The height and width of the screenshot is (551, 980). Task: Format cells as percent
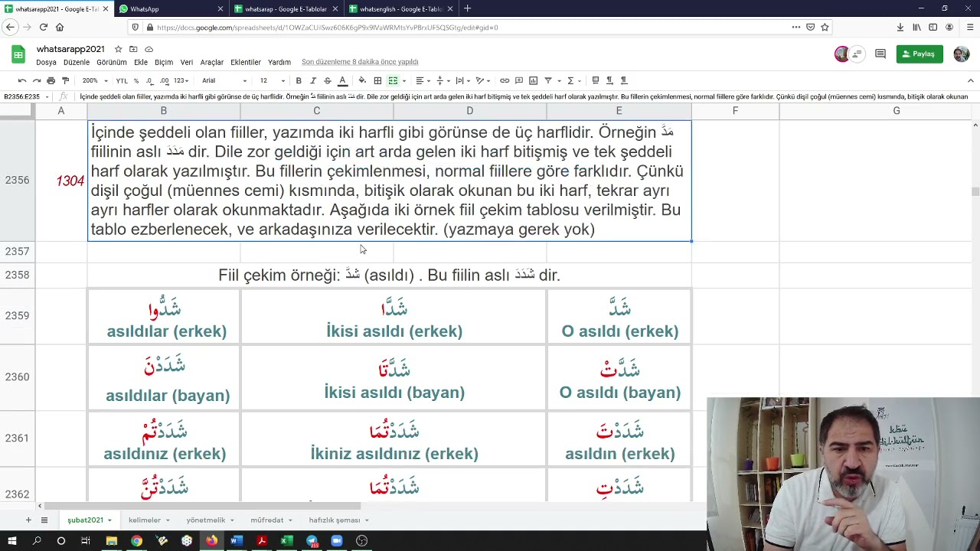(136, 80)
